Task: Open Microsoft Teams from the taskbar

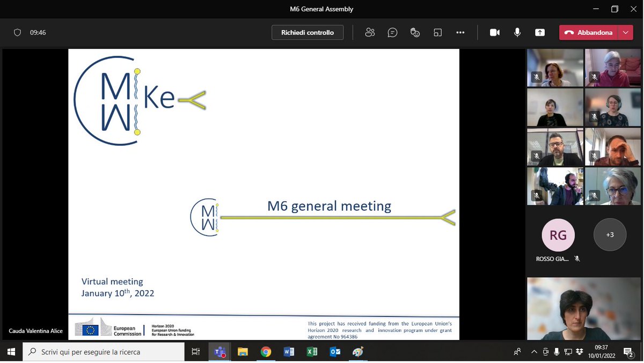Action: (219, 352)
